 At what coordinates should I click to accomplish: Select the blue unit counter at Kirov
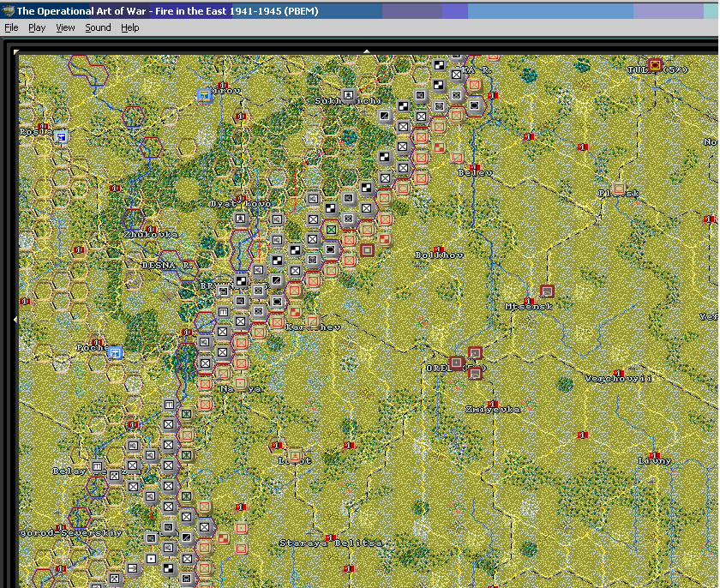tap(204, 95)
